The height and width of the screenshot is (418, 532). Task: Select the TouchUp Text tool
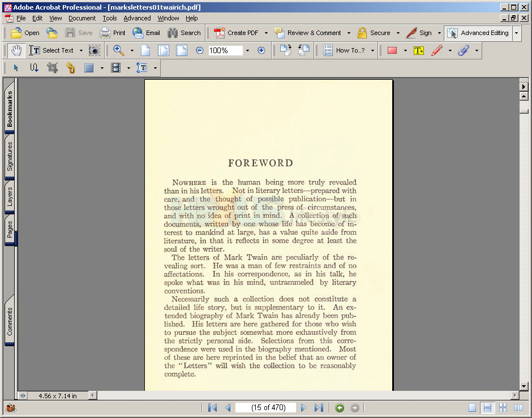pyautogui.click(x=142, y=68)
